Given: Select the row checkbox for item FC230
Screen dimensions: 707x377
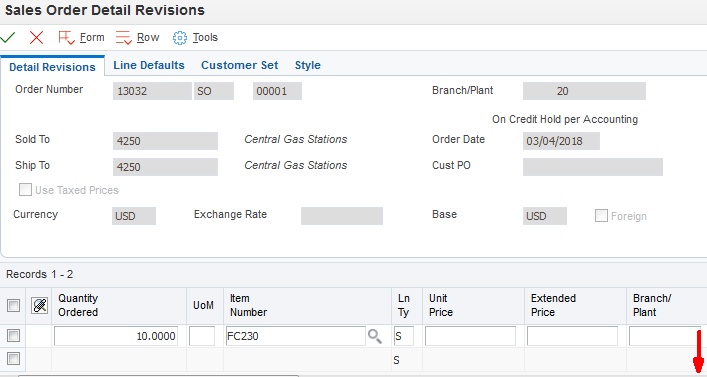Looking at the screenshot, I should pos(14,336).
